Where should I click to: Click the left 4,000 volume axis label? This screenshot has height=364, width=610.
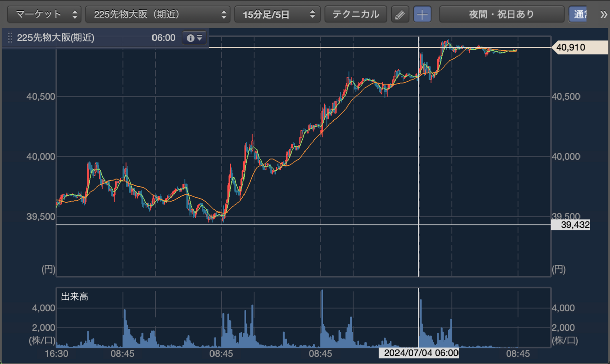pos(44,308)
